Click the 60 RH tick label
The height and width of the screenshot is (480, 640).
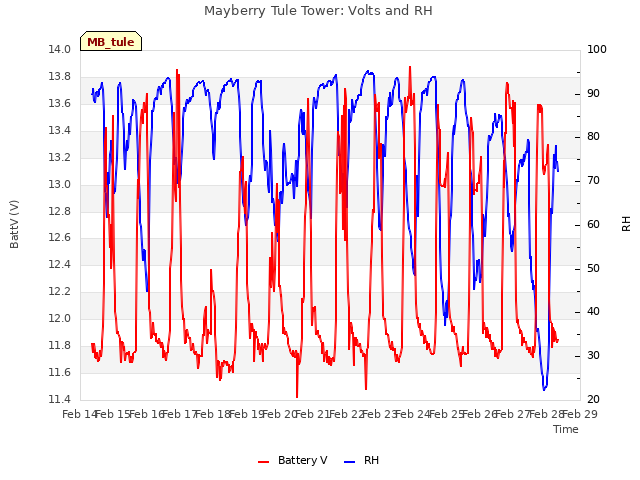click(x=593, y=225)
